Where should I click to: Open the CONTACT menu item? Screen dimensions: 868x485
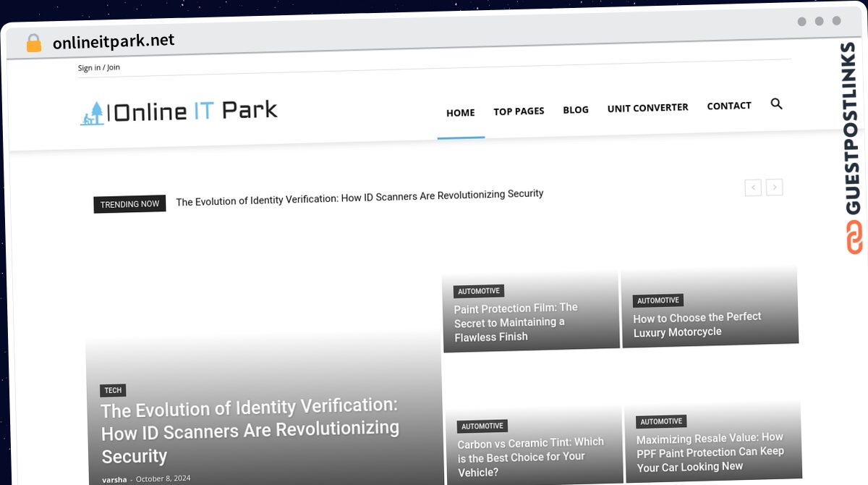click(x=729, y=106)
